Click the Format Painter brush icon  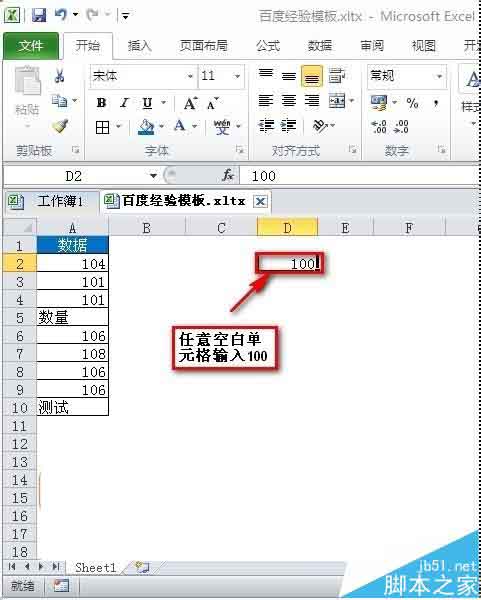tap(60, 126)
